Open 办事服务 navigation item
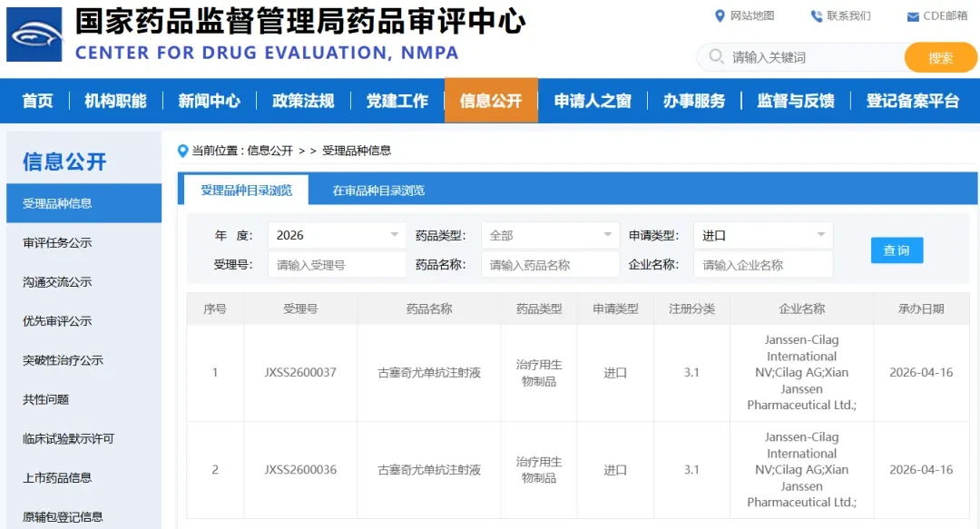The height and width of the screenshot is (529, 980). click(x=694, y=101)
